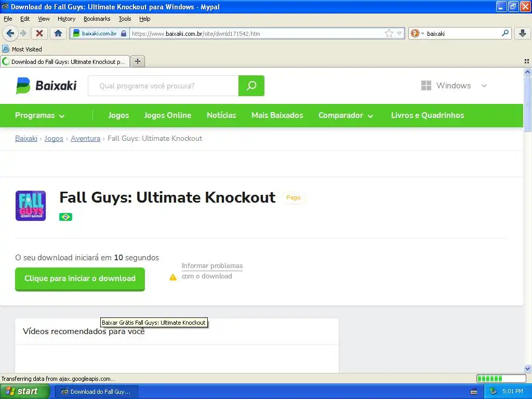Click the 'Transferring data from ajax.googleapis.com' status text
532x399 pixels.
pos(58,379)
